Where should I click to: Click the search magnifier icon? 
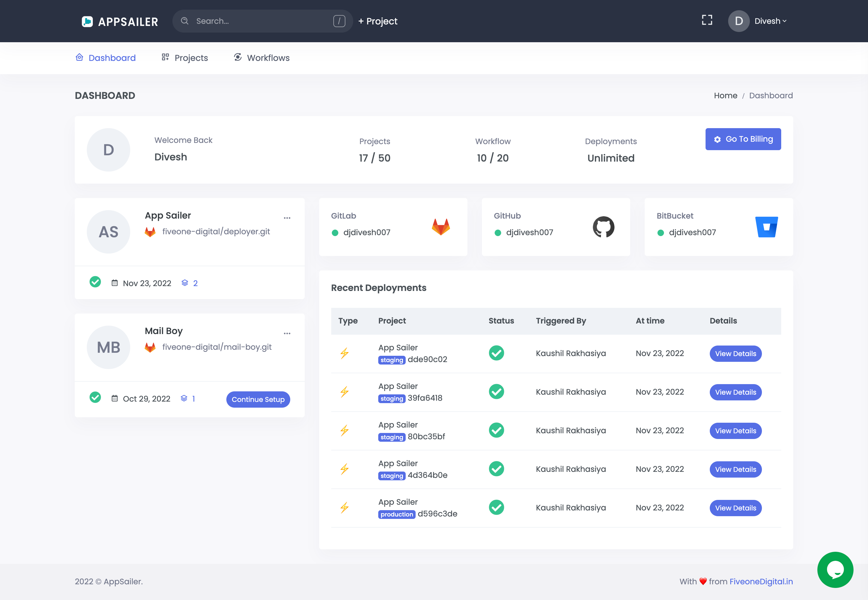(x=184, y=21)
